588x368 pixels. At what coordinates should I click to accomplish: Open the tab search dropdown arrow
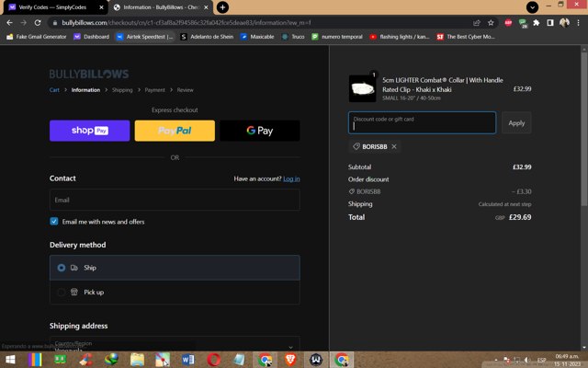[x=532, y=7]
